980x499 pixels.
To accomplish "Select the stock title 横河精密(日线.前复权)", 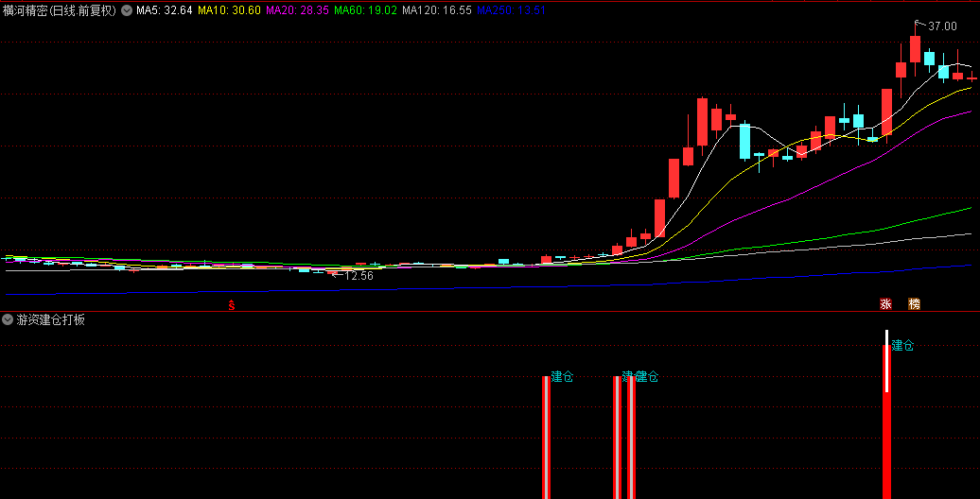I will tap(60, 10).
